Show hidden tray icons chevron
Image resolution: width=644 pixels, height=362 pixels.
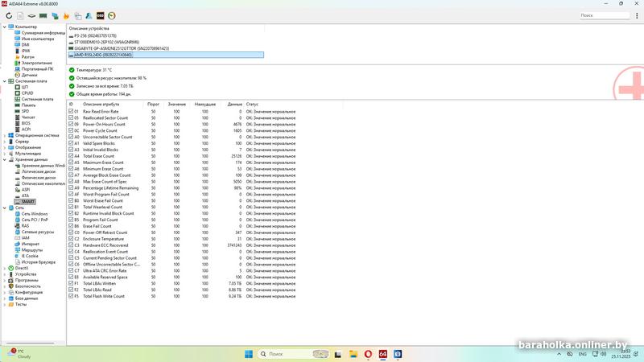click(559, 354)
